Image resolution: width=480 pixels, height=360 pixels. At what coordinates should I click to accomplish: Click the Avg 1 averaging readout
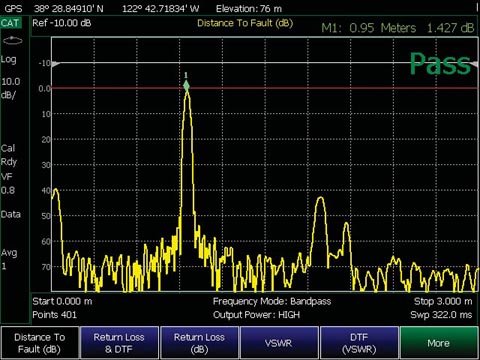9,259
